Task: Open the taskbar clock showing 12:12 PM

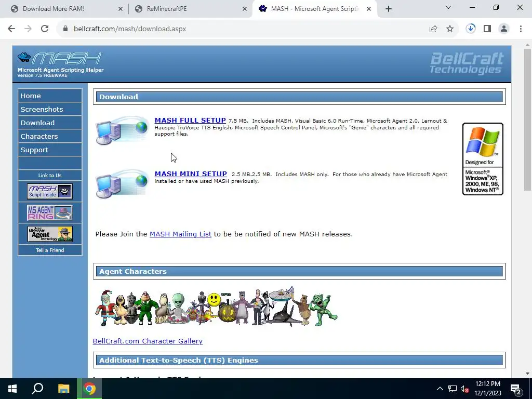Action: (x=487, y=389)
